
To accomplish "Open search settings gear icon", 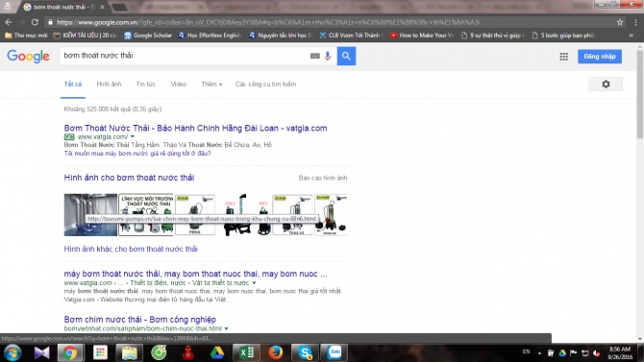I will click(x=606, y=84).
